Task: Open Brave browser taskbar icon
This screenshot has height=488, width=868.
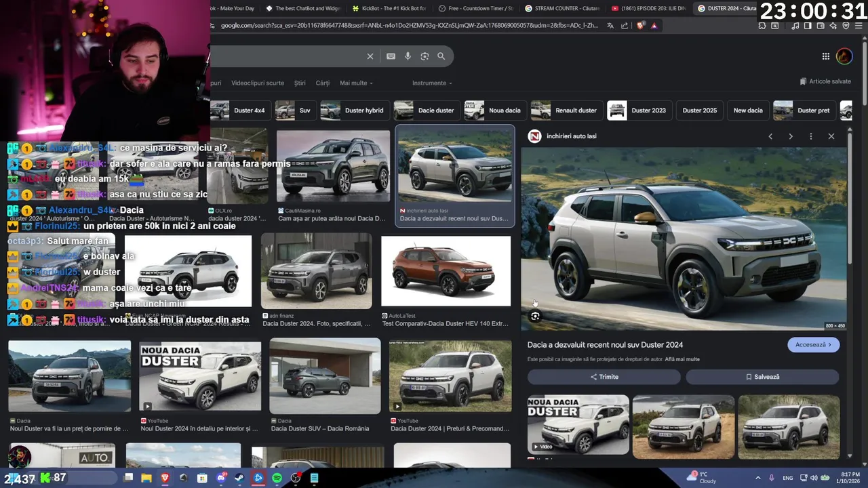Action: pyautogui.click(x=165, y=478)
